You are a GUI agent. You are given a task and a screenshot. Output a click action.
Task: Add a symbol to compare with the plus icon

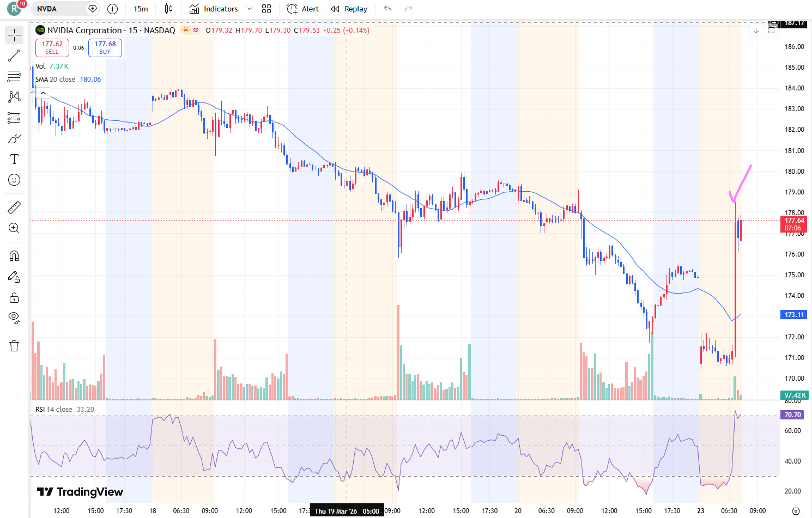point(112,9)
